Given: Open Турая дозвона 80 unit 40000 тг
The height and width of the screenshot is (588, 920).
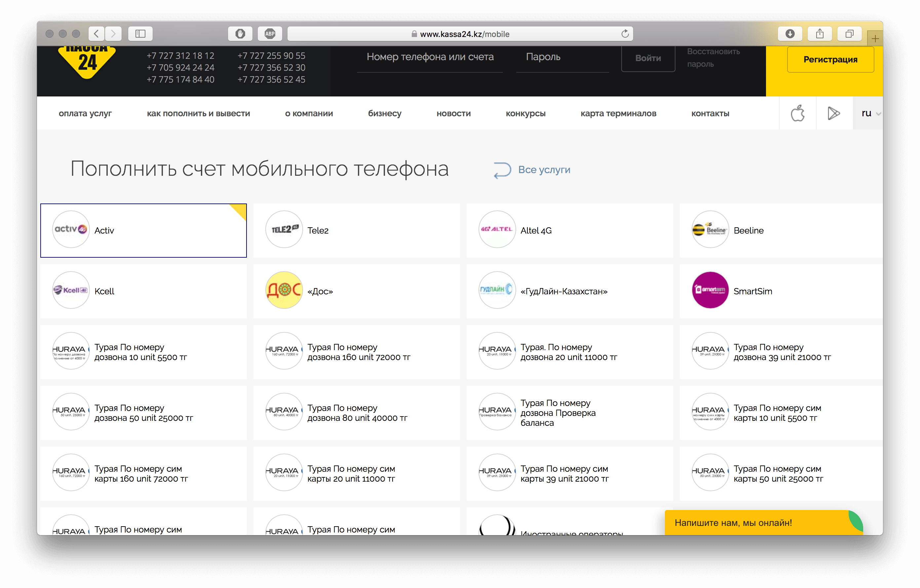Looking at the screenshot, I should click(357, 413).
